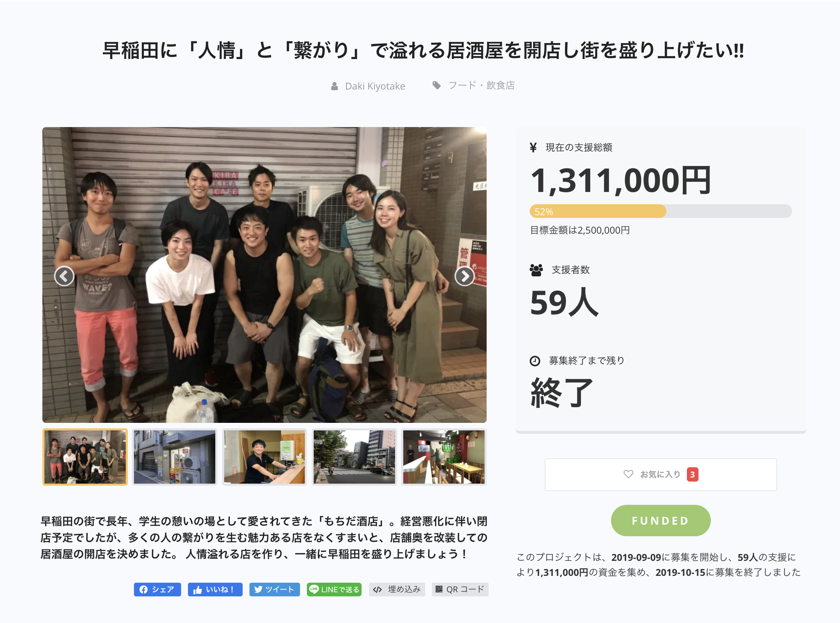Advance to the next slideshow photo
Screen dimensions: 840x623
[x=464, y=276]
